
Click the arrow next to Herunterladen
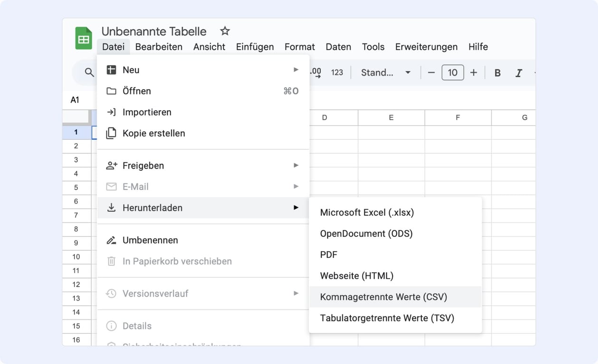point(296,208)
